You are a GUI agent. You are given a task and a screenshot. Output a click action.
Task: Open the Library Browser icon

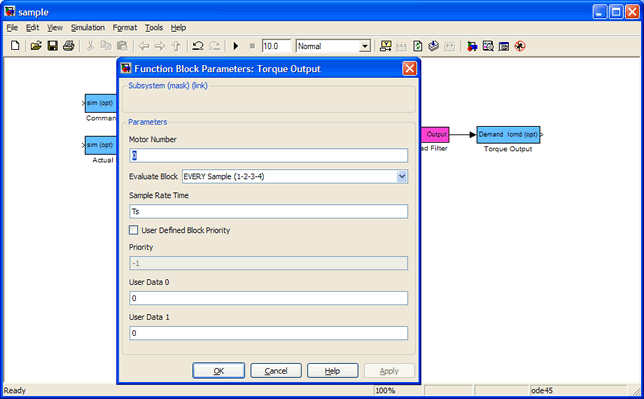point(472,46)
